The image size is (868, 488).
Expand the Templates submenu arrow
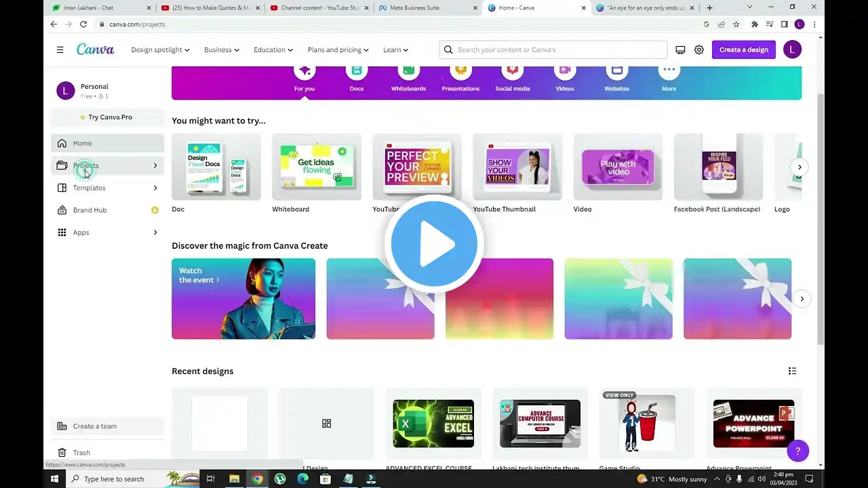click(155, 188)
